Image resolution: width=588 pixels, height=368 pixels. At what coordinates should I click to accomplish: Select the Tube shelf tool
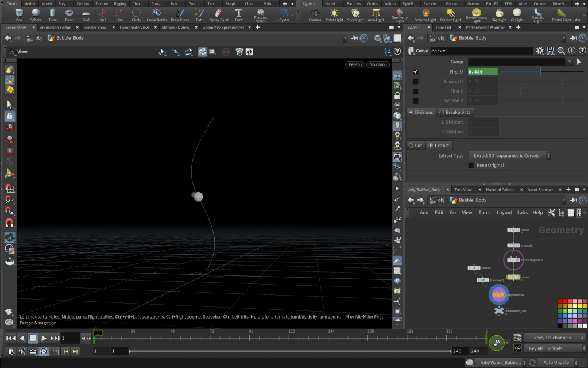click(52, 15)
